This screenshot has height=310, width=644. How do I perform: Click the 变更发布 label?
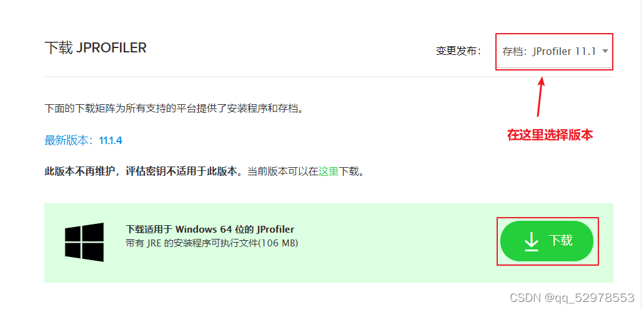(458, 51)
